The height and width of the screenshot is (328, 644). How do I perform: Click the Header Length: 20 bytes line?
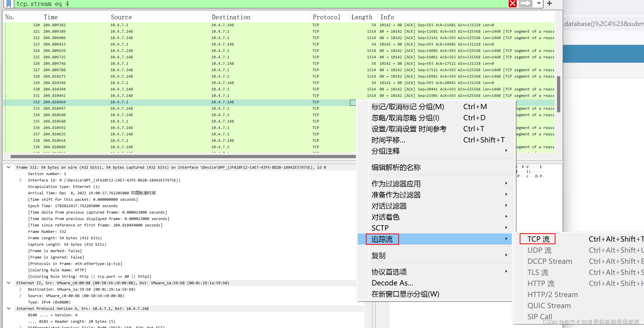click(x=72, y=322)
